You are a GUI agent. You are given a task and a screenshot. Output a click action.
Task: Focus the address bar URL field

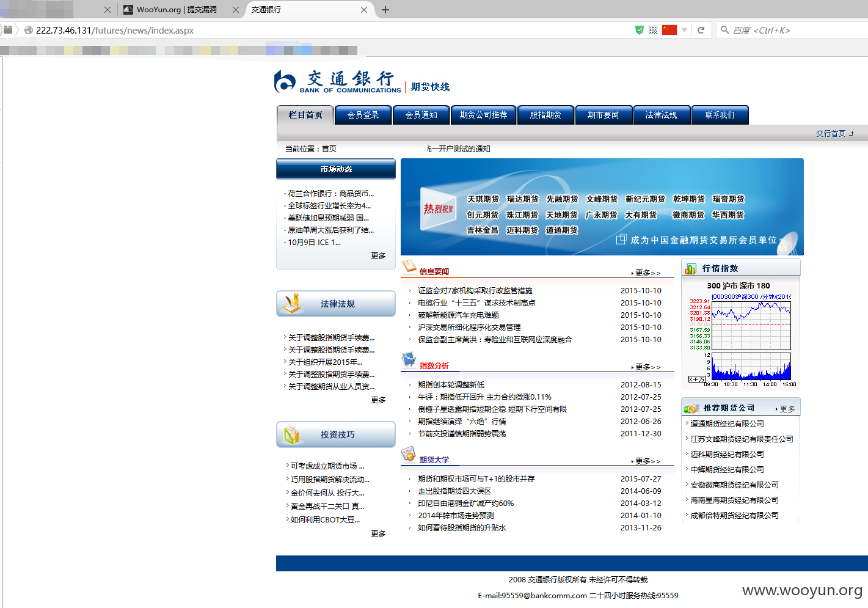click(x=330, y=30)
